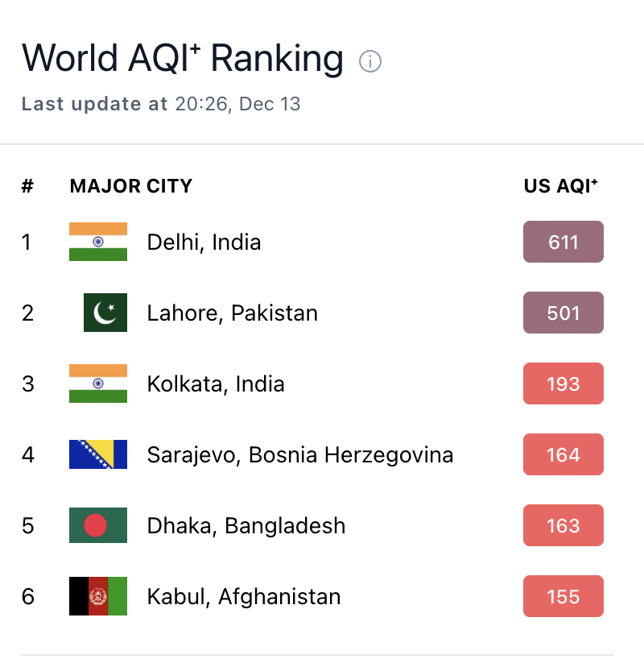Open Sarajevo, Bosnia Herzegovina entry
The height and width of the screenshot is (659, 644).
point(300,455)
